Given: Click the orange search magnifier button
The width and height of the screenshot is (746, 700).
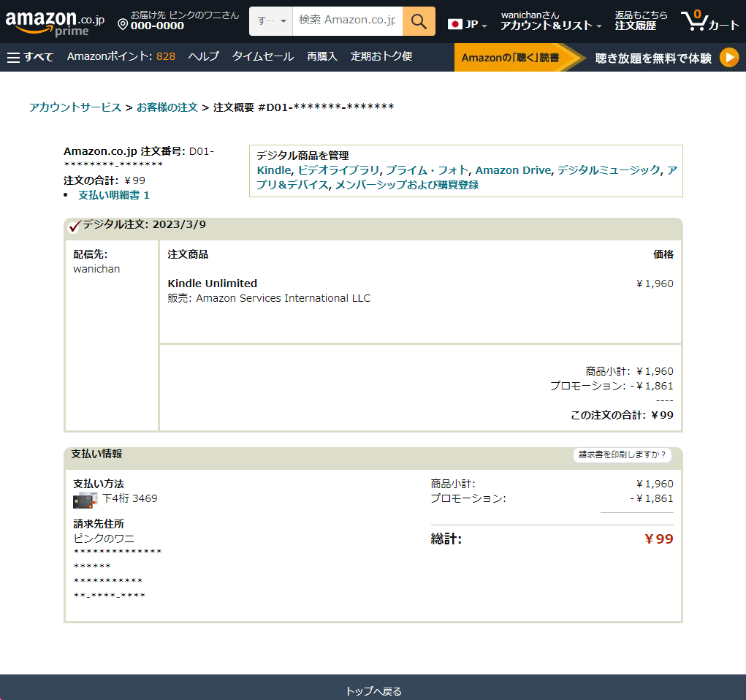Looking at the screenshot, I should 419,21.
